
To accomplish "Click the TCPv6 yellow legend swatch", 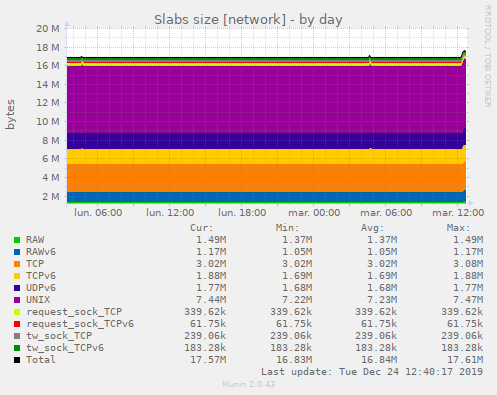I will [x=17, y=276].
